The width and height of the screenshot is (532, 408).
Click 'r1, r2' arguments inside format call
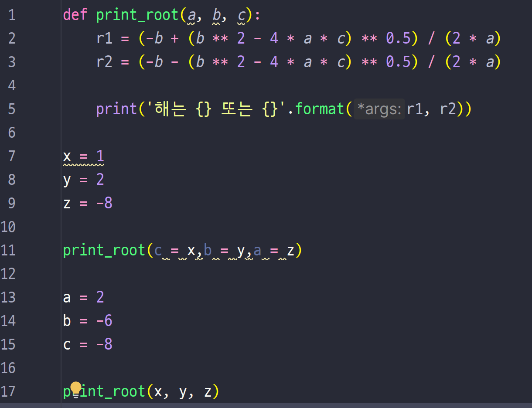click(432, 109)
